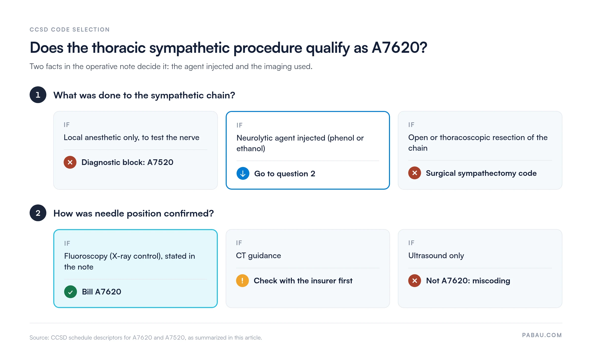Click the source citation text in footer

point(146,338)
